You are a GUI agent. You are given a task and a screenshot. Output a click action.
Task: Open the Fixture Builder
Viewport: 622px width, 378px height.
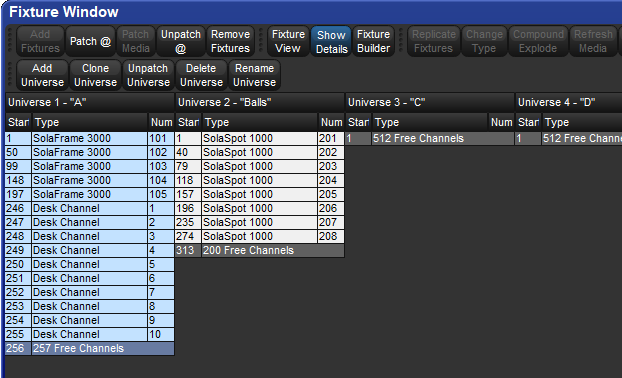pos(373,41)
